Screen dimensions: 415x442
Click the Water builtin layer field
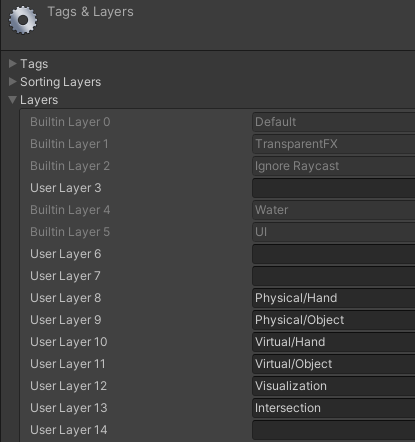[333, 210]
